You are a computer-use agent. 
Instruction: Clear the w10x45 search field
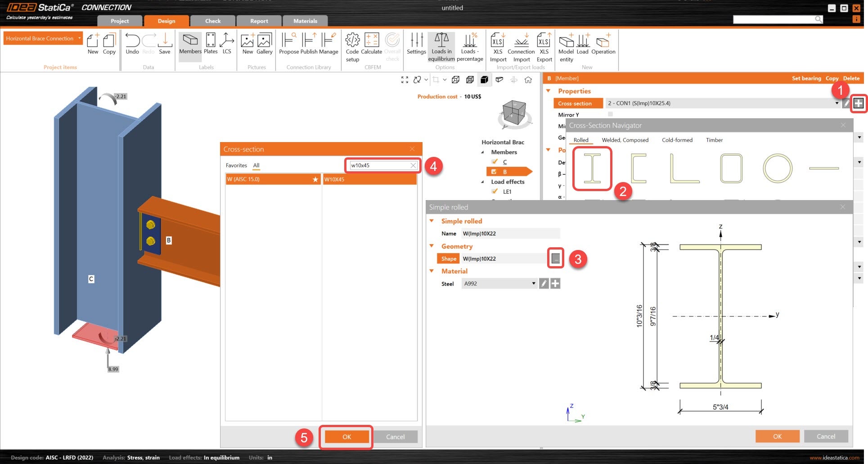[413, 165]
